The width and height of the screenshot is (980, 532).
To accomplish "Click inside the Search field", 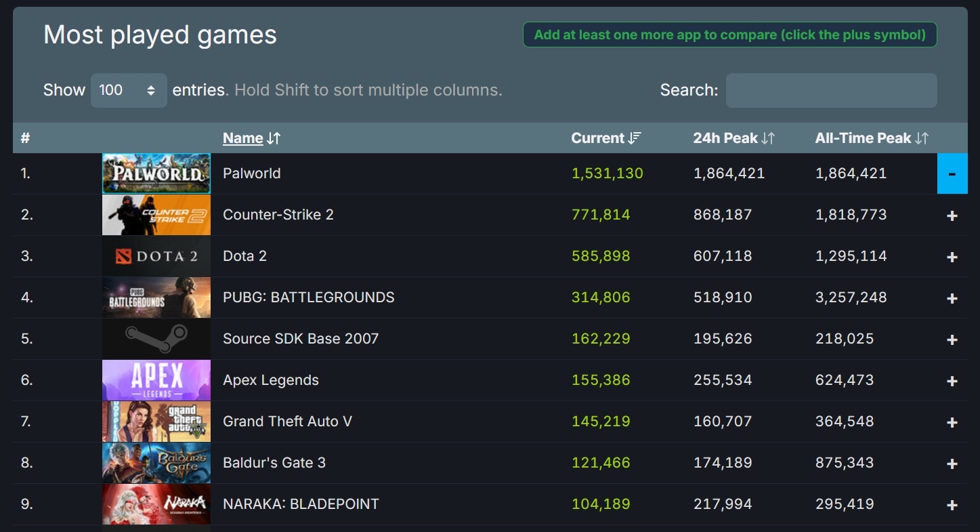I will pyautogui.click(x=830, y=90).
